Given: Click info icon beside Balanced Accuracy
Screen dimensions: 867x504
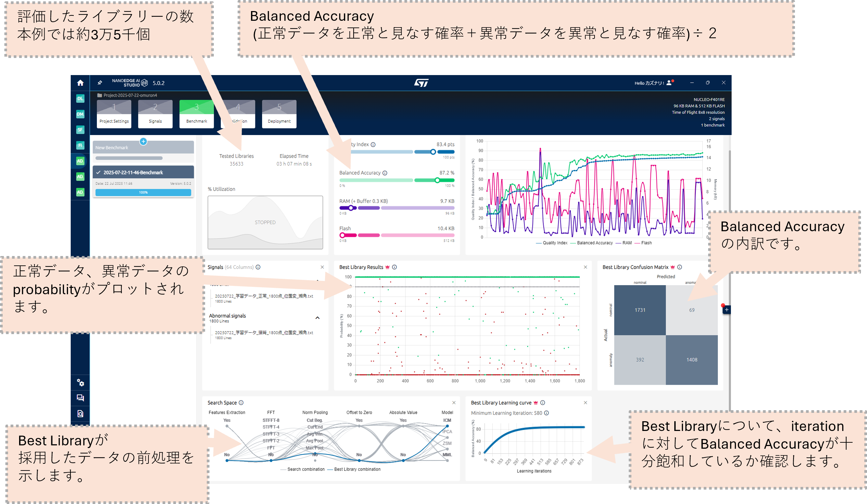Looking at the screenshot, I should click(385, 173).
